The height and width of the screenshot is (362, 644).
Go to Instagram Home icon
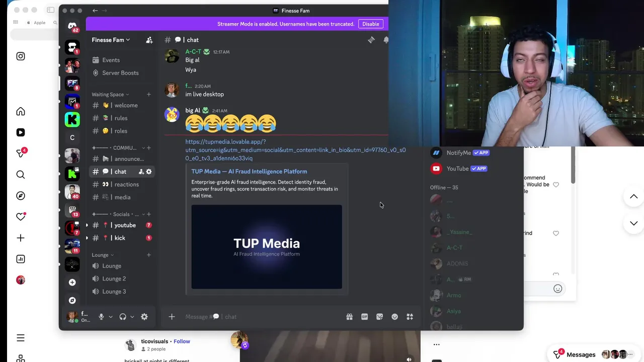click(21, 112)
